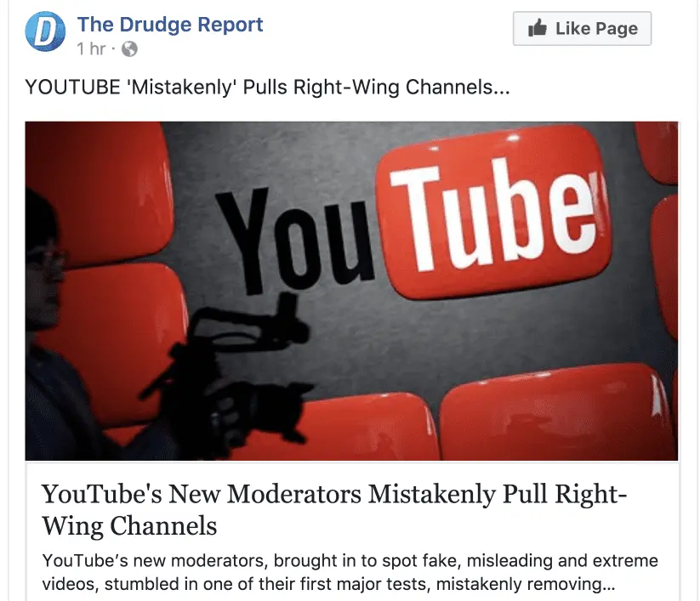This screenshot has width=700, height=601.
Task: Click the red Tube logo in the image
Action: (493, 211)
